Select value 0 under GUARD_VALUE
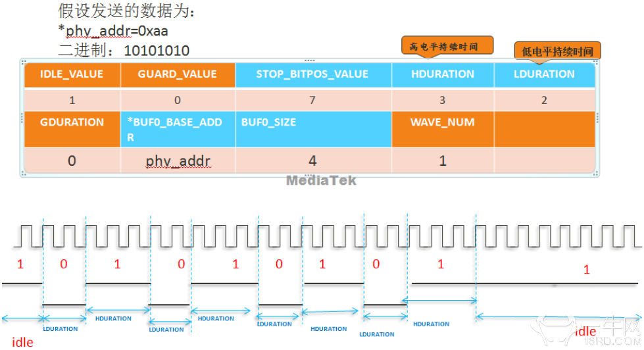 [178, 100]
